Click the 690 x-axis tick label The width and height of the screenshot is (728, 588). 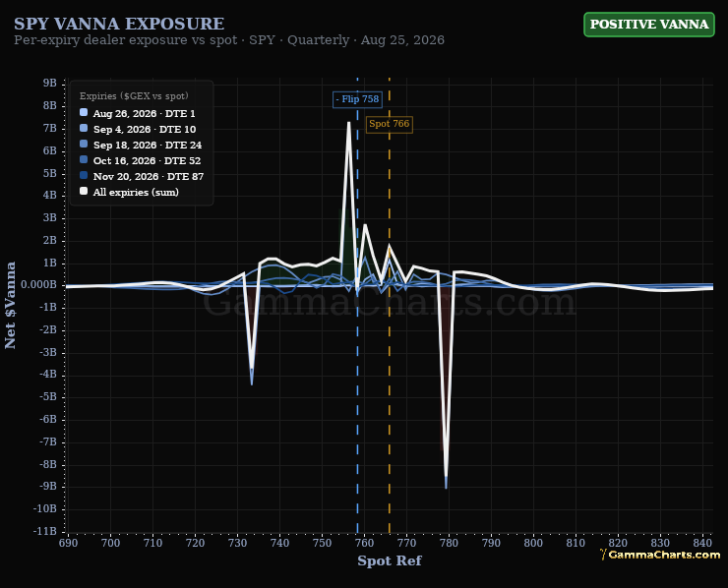(x=68, y=543)
